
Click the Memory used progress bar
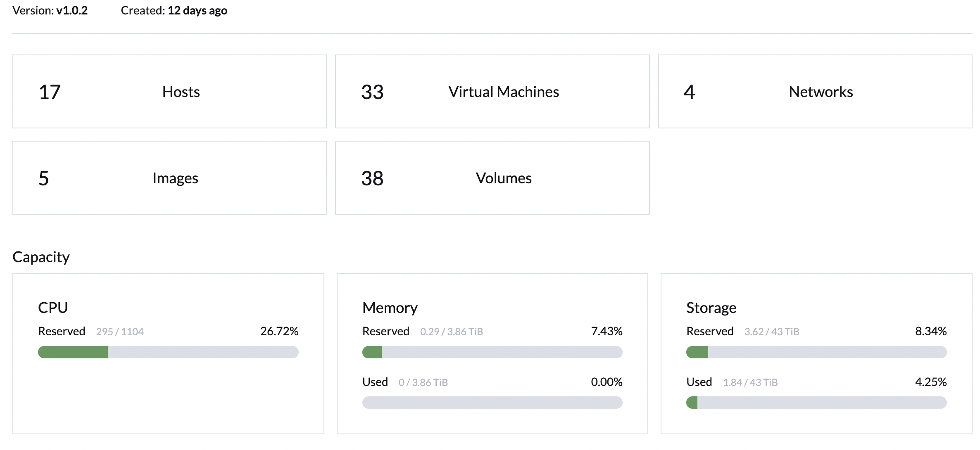492,403
